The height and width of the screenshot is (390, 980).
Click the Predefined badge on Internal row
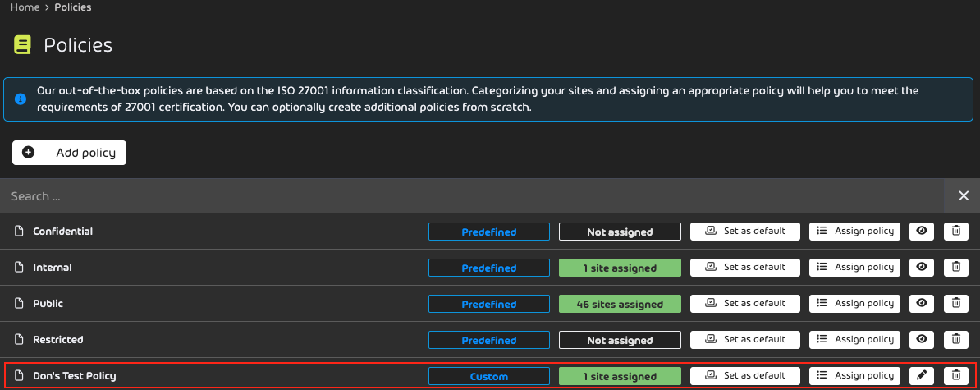tap(488, 268)
